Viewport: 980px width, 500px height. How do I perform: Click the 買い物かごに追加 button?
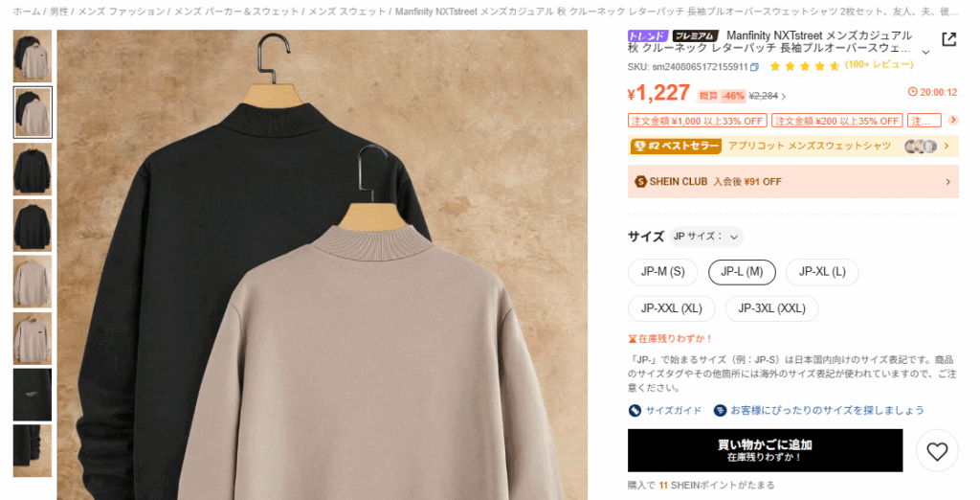[765, 450]
